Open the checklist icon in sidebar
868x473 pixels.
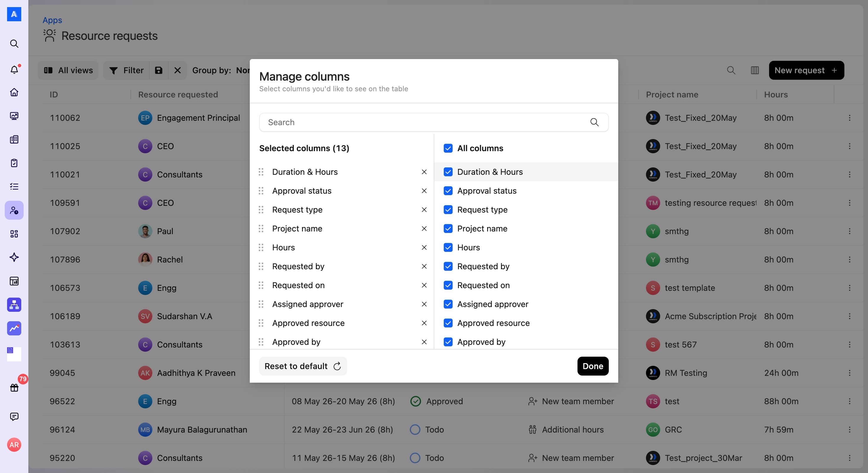[14, 187]
